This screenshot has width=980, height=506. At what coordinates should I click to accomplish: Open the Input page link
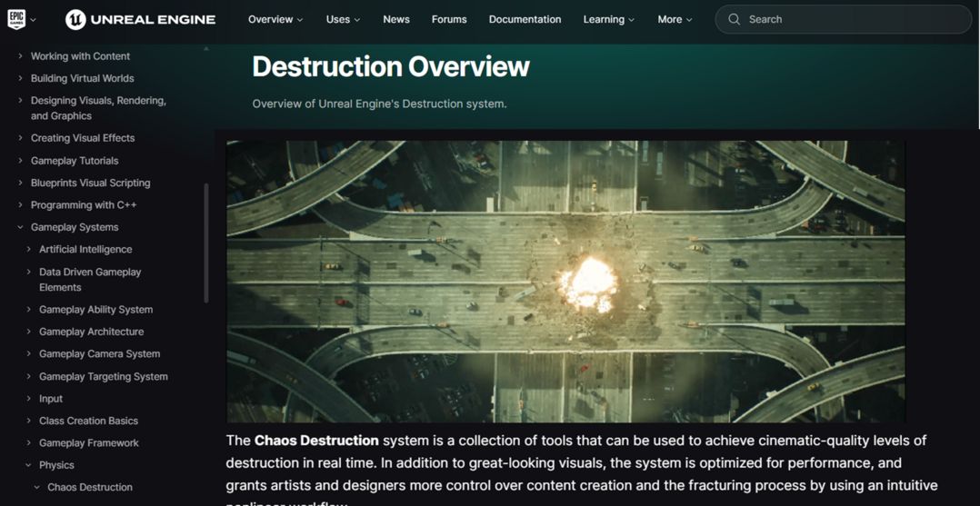[x=51, y=399]
